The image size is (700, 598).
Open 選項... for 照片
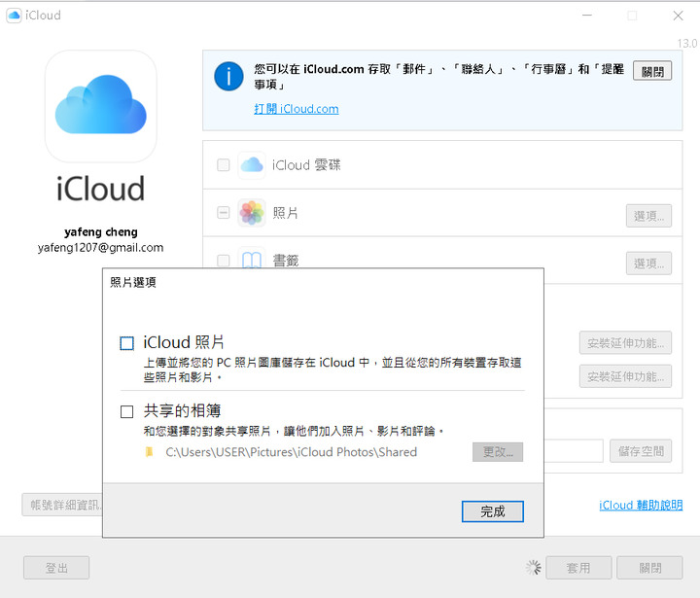(x=648, y=216)
